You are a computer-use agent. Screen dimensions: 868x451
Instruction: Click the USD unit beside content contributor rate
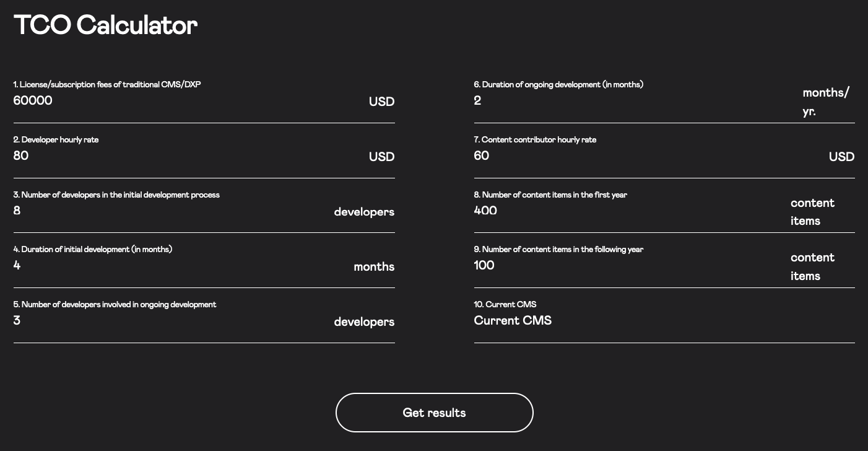click(x=841, y=157)
